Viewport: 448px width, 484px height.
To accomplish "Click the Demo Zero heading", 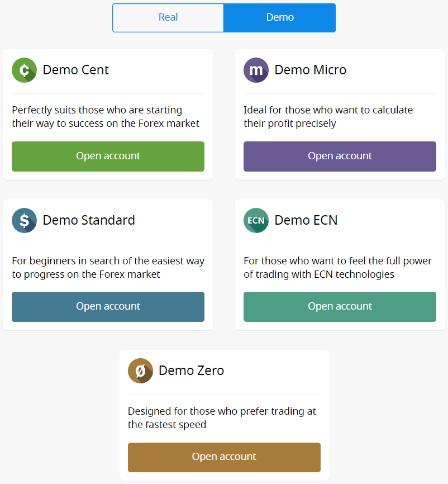I will tap(191, 371).
